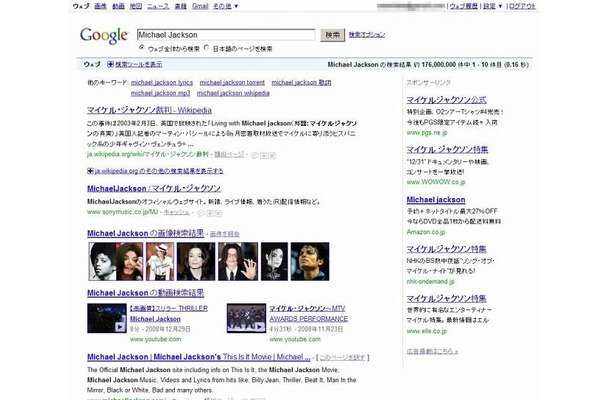The width and height of the screenshot is (610, 400).
Task: Click the plus icon beside 検索ツールを表示
Action: tap(111, 64)
